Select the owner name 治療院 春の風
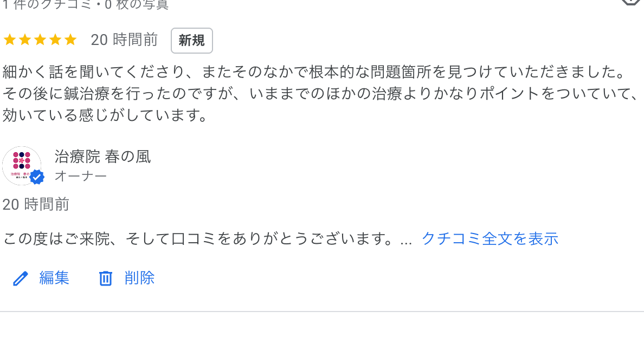 pos(103,157)
